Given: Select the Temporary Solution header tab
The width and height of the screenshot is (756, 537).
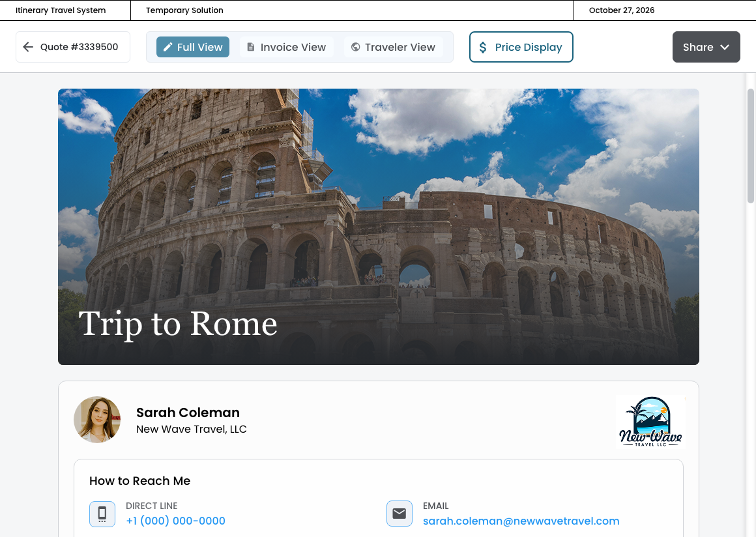Looking at the screenshot, I should tap(184, 10).
